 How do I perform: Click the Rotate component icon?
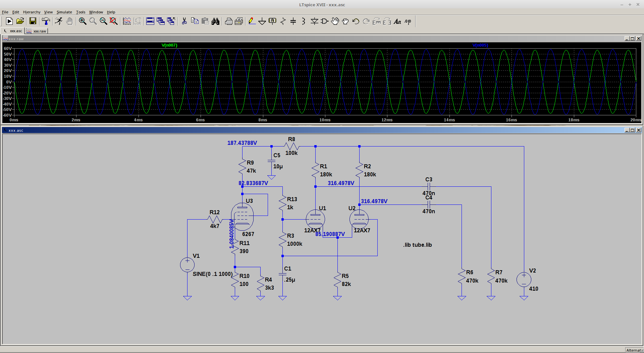(x=377, y=21)
